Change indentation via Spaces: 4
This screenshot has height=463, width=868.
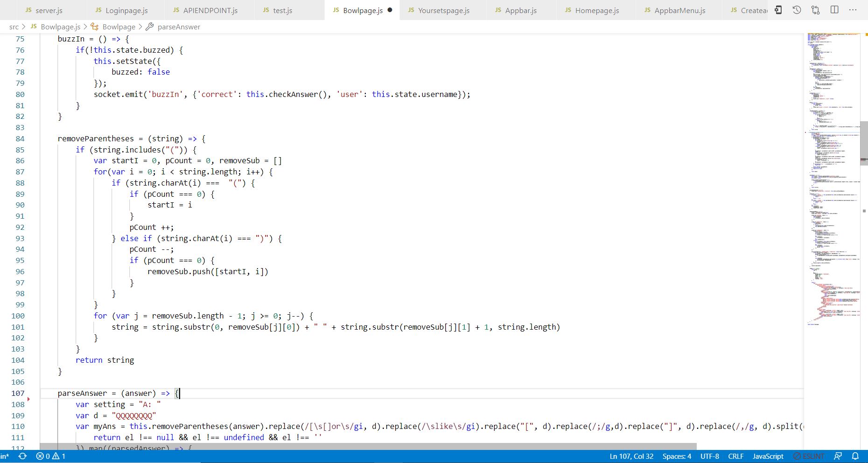677,456
